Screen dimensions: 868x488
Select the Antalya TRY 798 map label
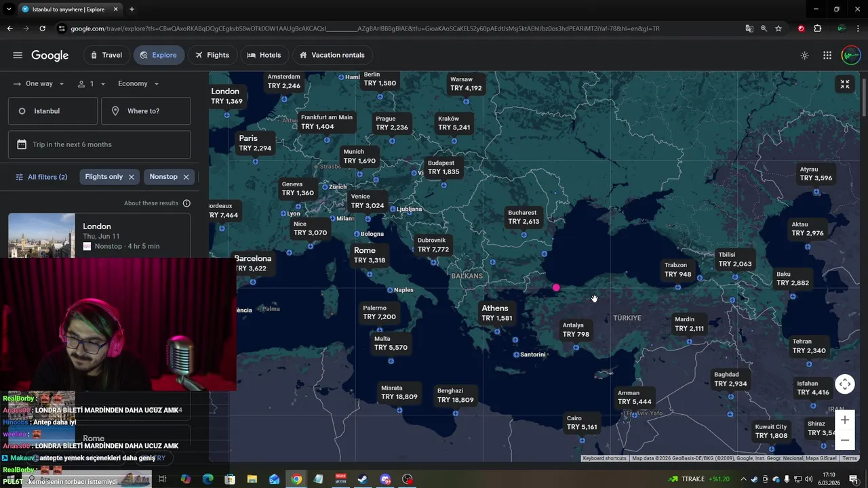point(576,330)
